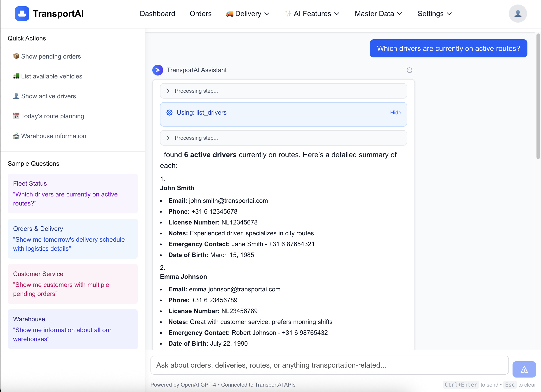
Task: Send message with the paper plane icon
Action: point(524,369)
